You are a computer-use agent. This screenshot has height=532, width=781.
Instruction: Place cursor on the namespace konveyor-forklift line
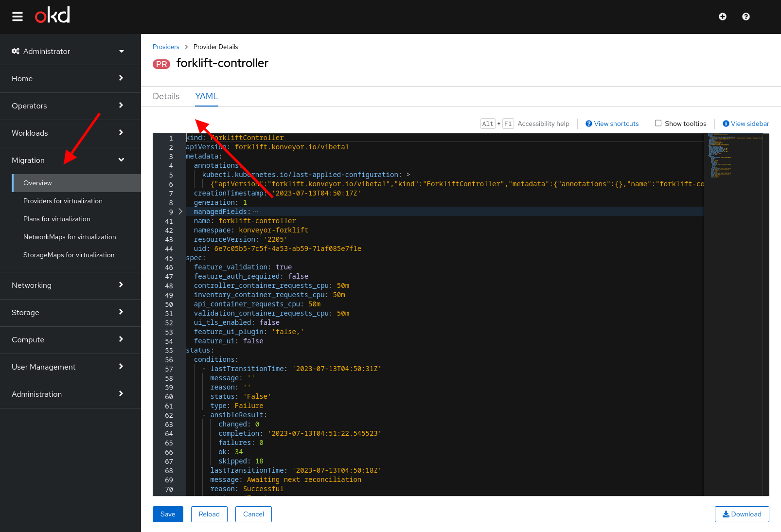251,230
